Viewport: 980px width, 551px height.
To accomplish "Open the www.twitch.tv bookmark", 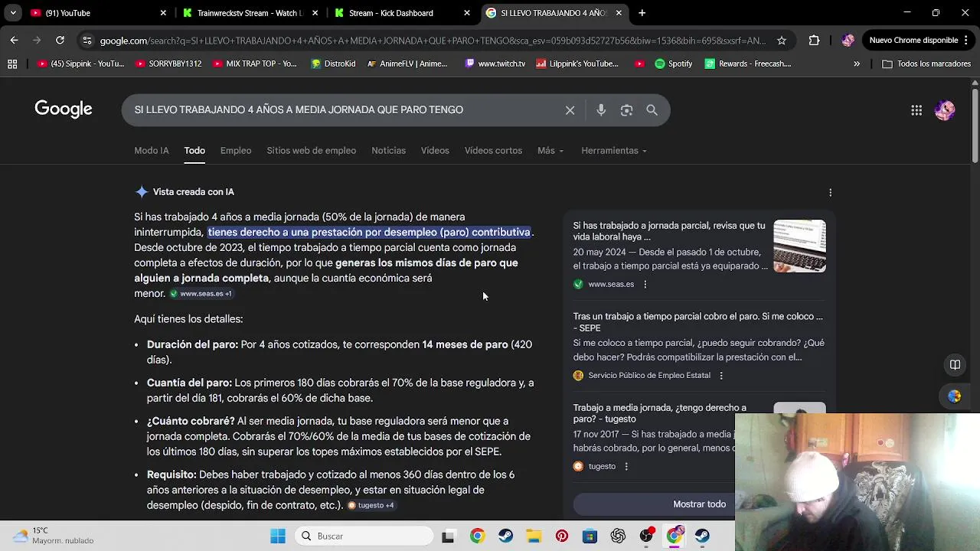I will click(x=495, y=64).
